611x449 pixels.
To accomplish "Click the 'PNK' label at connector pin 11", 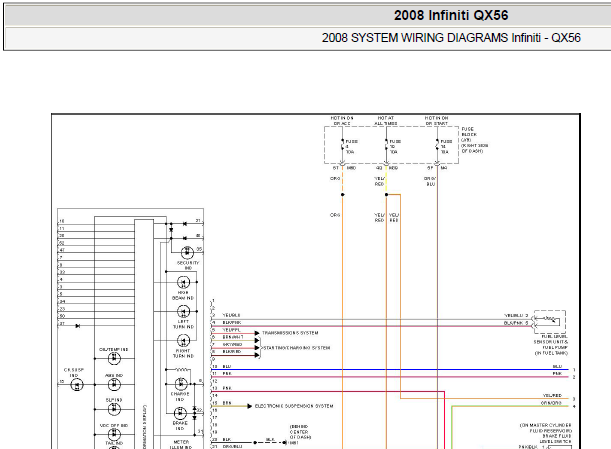I will tap(227, 374).
